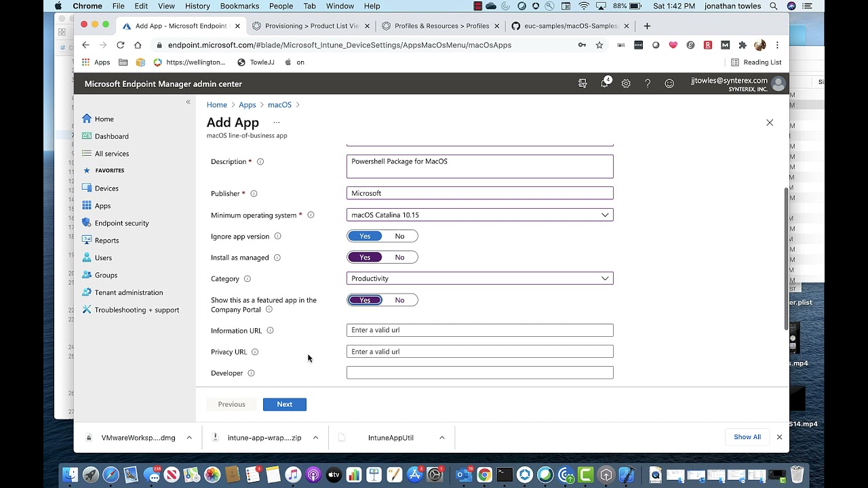
Task: Click the Privacy URL field
Action: [x=479, y=352]
